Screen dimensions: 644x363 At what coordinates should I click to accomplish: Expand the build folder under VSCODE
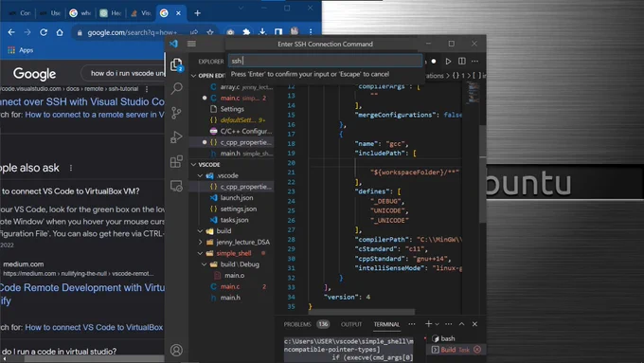(x=200, y=231)
